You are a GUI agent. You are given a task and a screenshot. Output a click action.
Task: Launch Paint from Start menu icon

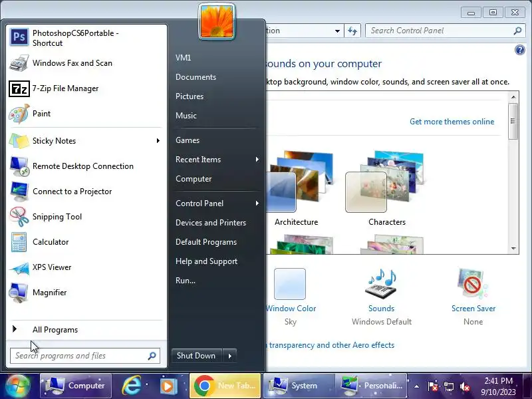[19, 114]
